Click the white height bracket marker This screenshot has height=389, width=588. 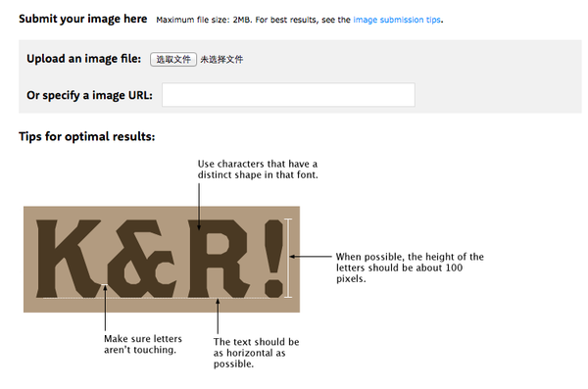(288, 258)
